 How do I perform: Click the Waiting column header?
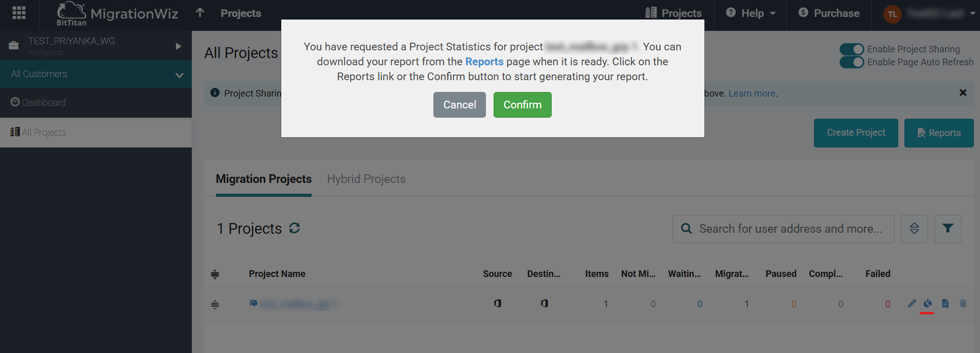pos(684,274)
